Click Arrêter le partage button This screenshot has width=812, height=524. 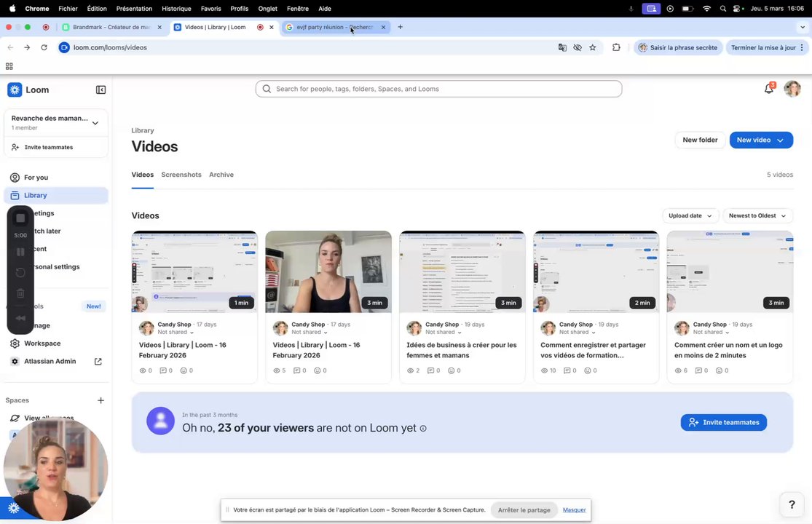(524, 510)
